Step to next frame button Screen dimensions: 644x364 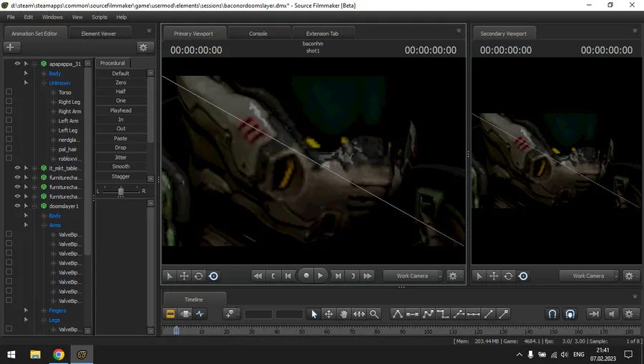pos(338,276)
